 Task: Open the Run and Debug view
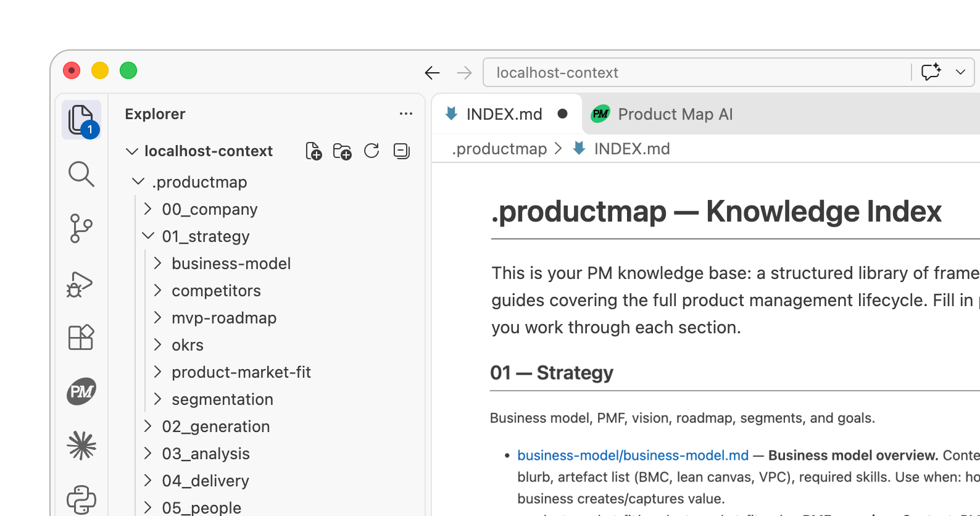pos(80,284)
